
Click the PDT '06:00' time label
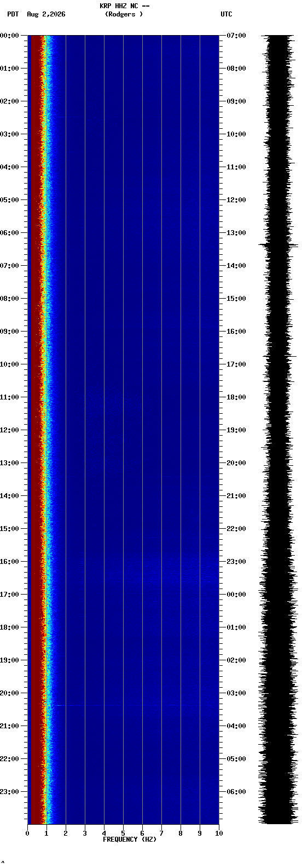[9, 233]
